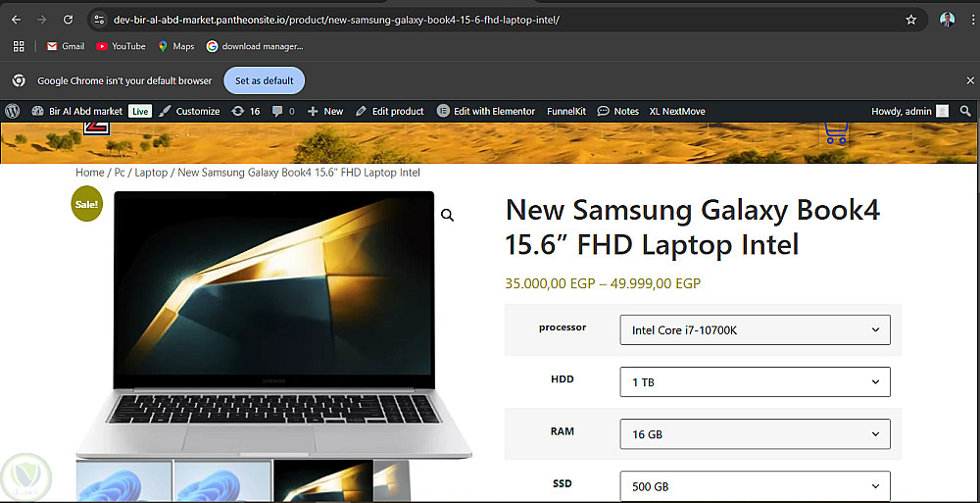This screenshot has width=980, height=503.
Task: Open the New content menu
Action: [325, 112]
